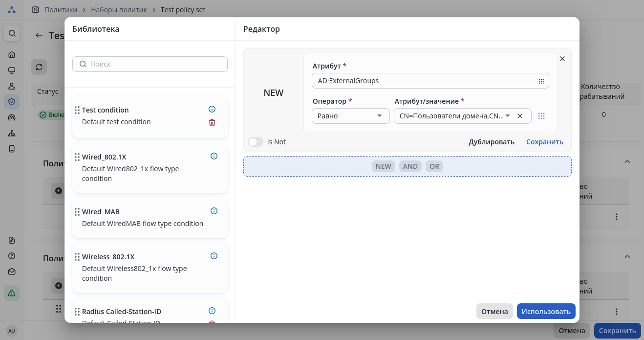Image resolution: width=644 pixels, height=340 pixels.
Task: Toggle the Is Not switch
Action: tap(256, 142)
